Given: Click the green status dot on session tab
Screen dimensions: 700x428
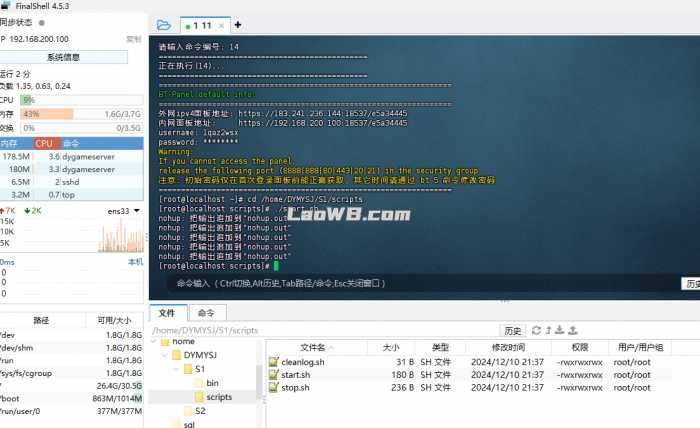Looking at the screenshot, I should coord(188,27).
